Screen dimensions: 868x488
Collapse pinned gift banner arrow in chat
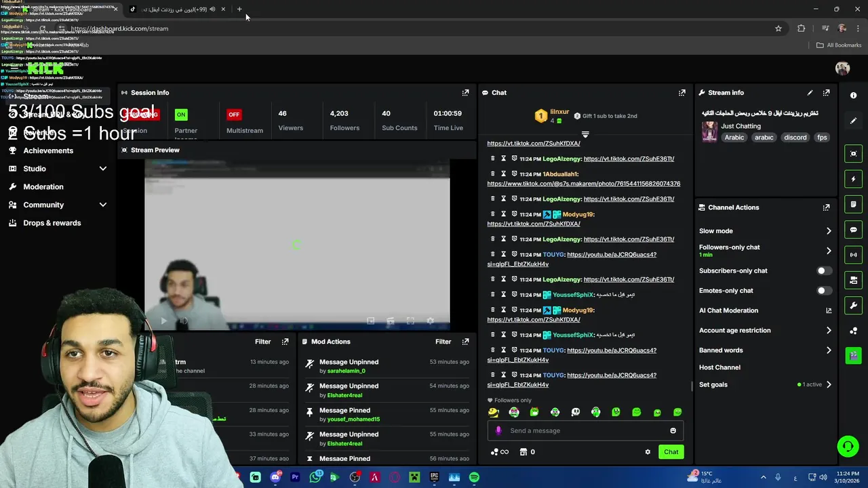585,134
